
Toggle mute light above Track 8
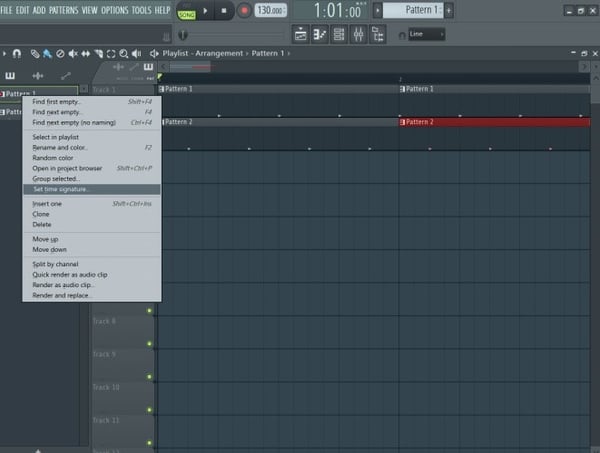(x=150, y=311)
